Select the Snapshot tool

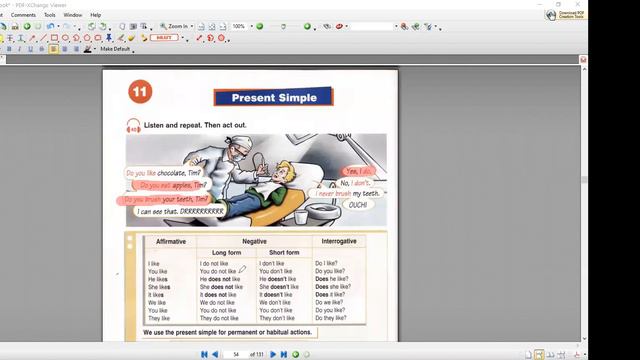(x=133, y=27)
